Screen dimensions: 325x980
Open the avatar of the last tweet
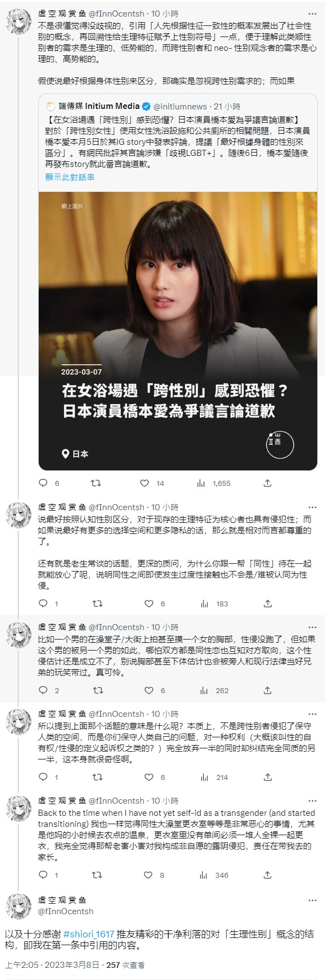tap(19, 905)
